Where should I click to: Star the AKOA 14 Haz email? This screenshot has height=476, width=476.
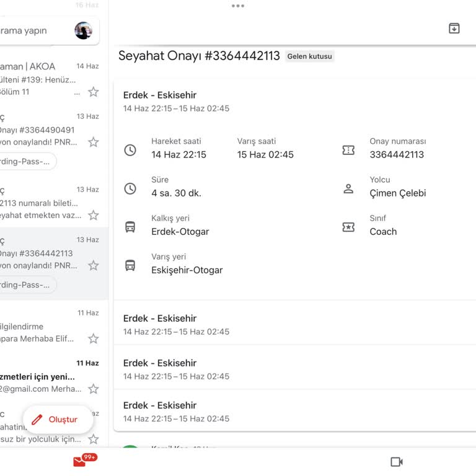pyautogui.click(x=93, y=92)
